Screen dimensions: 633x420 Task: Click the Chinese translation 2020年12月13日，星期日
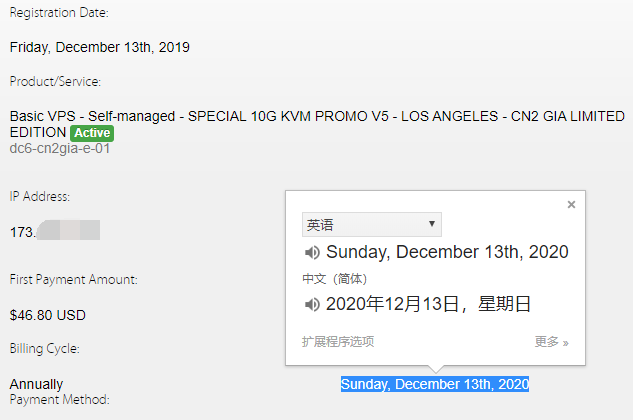coord(428,304)
